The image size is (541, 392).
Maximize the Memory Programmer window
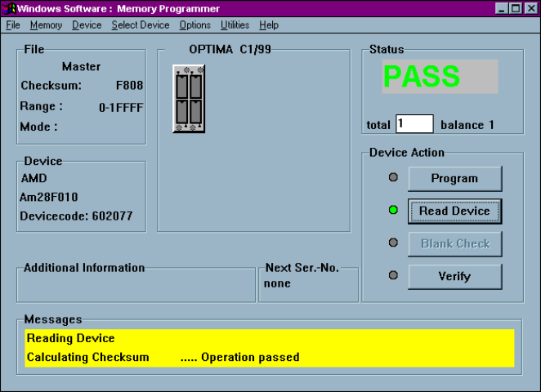coord(516,8)
